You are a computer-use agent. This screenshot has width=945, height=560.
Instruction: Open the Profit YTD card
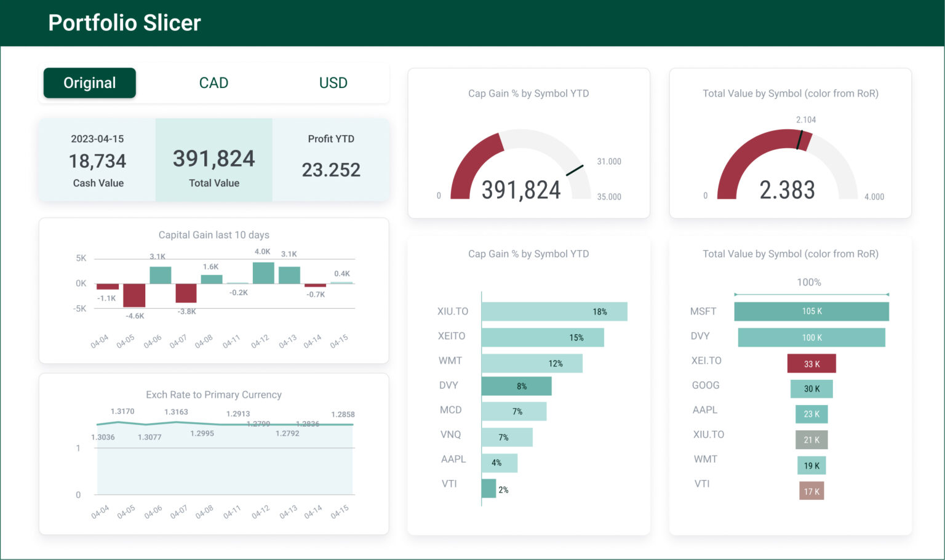coord(332,160)
